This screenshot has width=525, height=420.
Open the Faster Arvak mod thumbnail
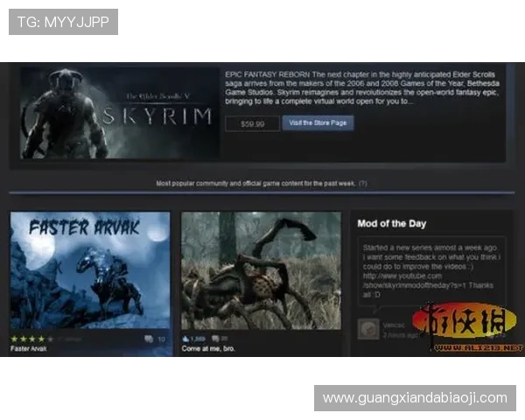pos(90,269)
